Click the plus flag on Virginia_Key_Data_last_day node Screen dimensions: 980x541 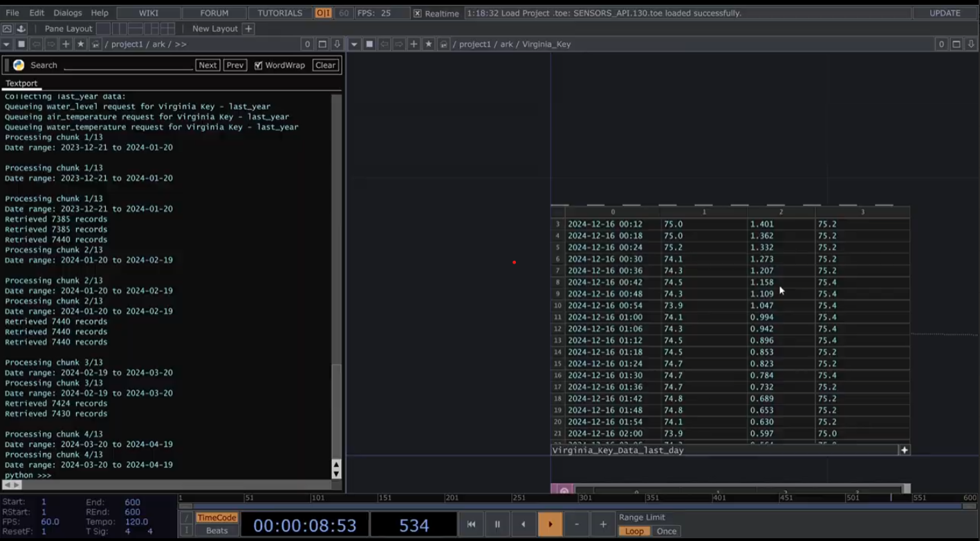pos(904,450)
